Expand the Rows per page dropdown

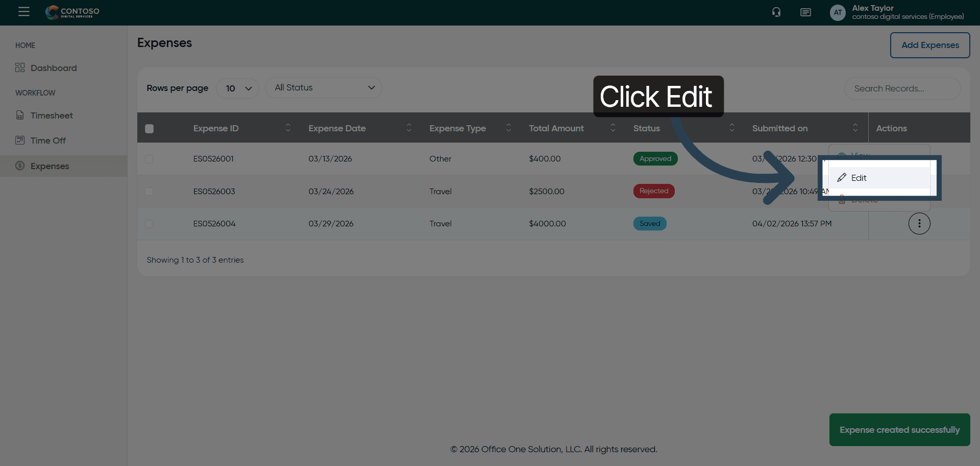point(238,88)
